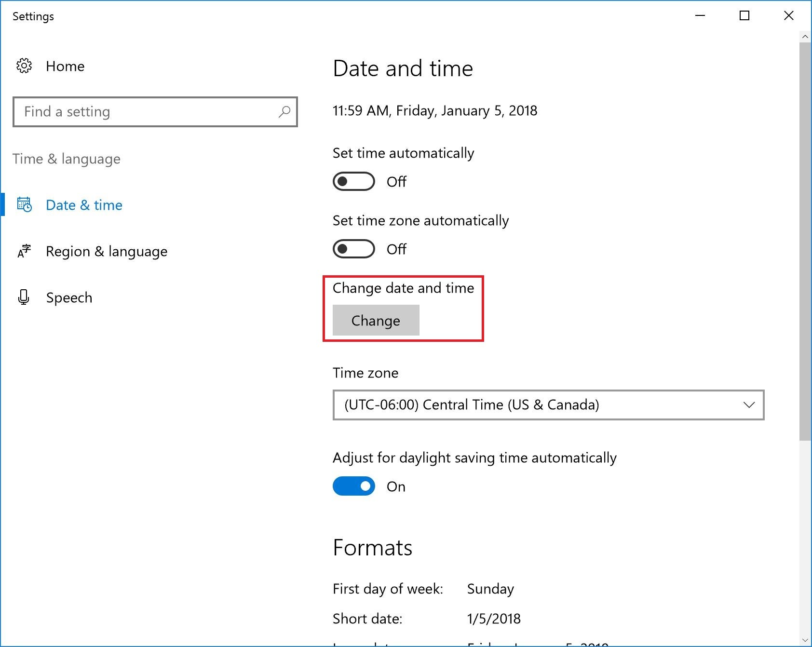Image resolution: width=812 pixels, height=647 pixels.
Task: Click the Time zone dropdown chevron arrow
Action: [749, 405]
